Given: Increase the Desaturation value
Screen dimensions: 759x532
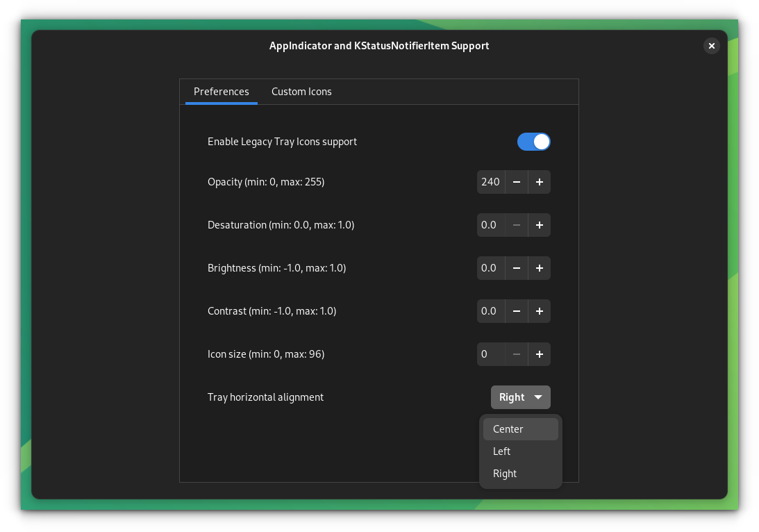Looking at the screenshot, I should click(x=540, y=225).
